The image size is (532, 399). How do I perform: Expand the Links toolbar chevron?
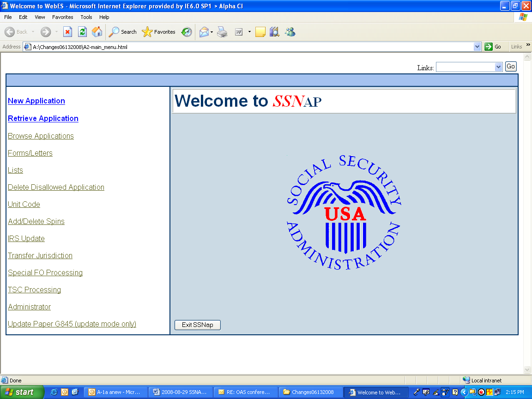pyautogui.click(x=528, y=45)
